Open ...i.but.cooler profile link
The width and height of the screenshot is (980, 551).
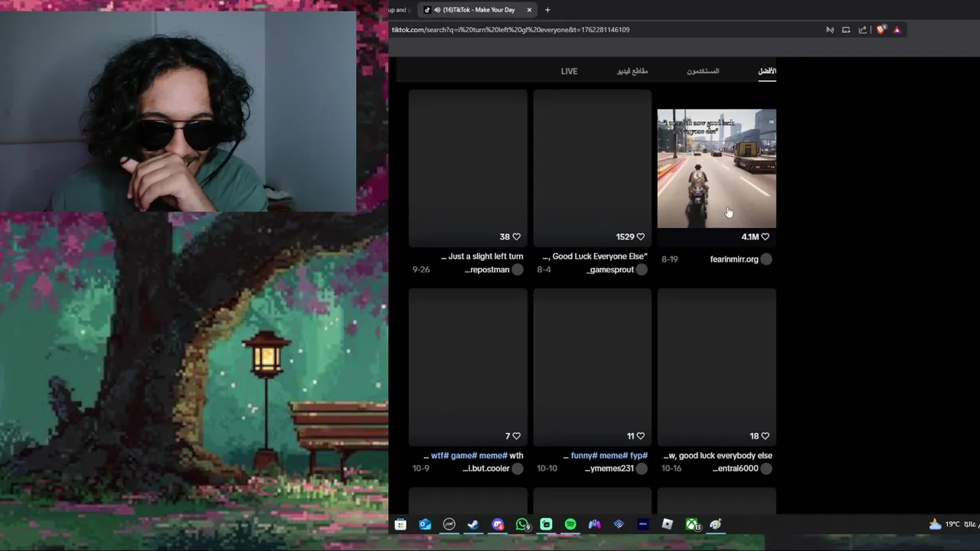click(486, 468)
